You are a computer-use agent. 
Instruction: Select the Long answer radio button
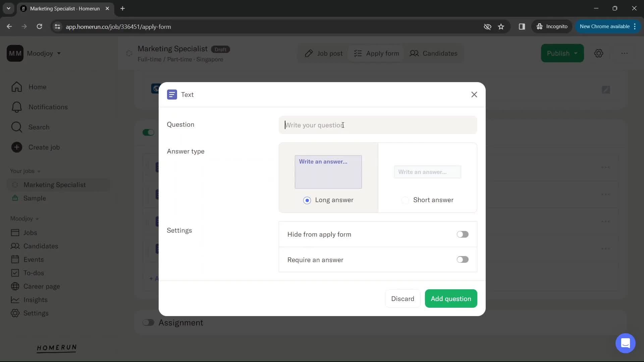click(307, 200)
